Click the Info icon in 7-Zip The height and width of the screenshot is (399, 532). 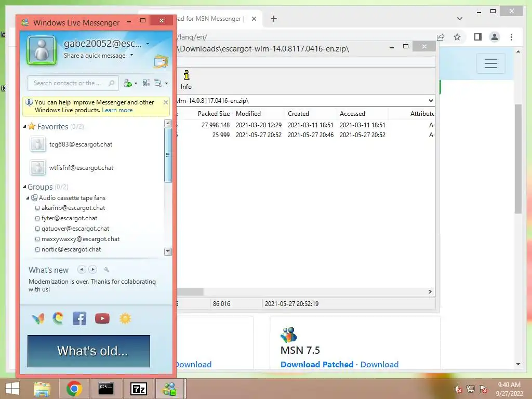point(186,79)
